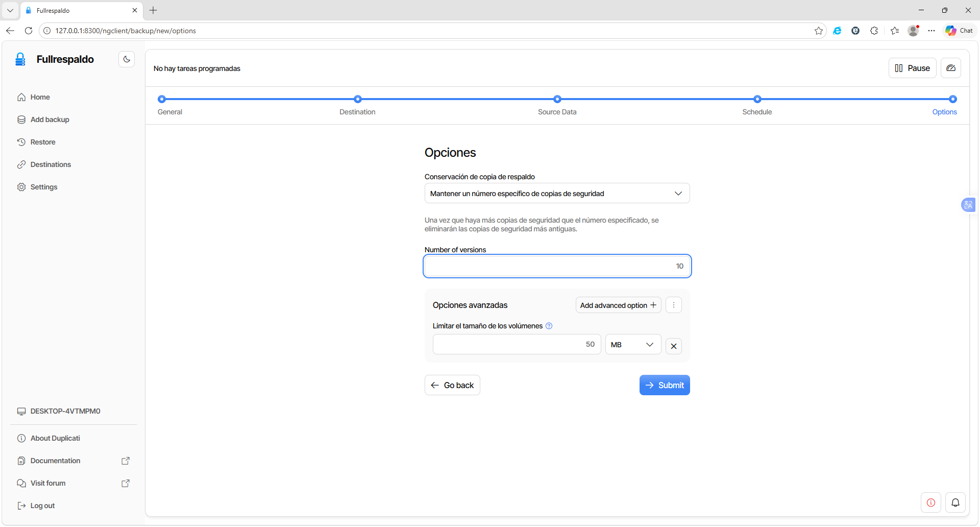Click the throttle speedometer icon button
The image size is (980, 527).
coord(951,68)
